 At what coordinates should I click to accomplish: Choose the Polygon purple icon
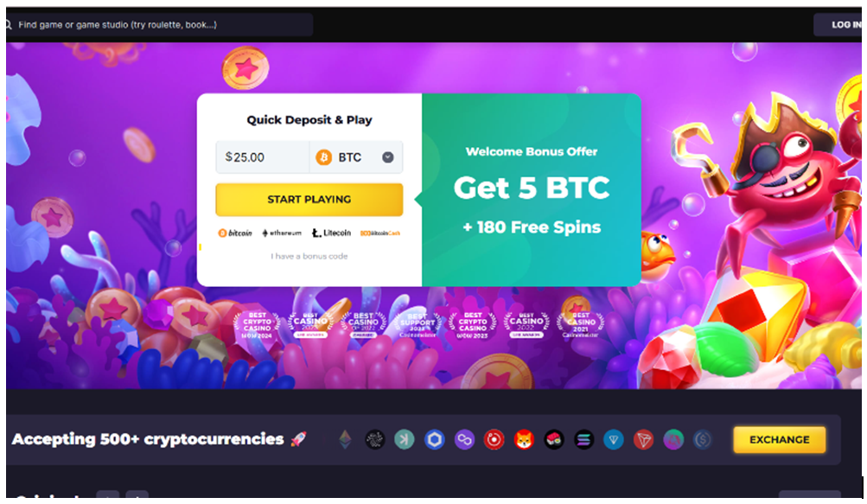click(x=464, y=440)
